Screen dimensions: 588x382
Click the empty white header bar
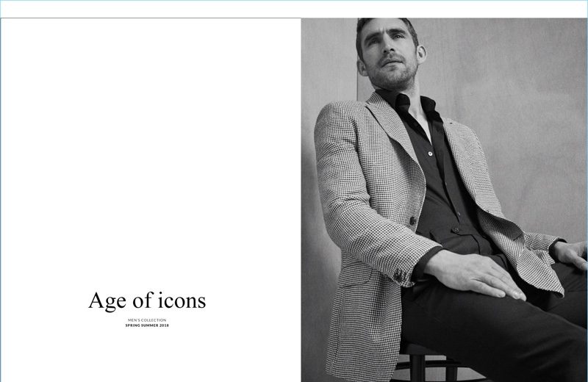pos(294,9)
